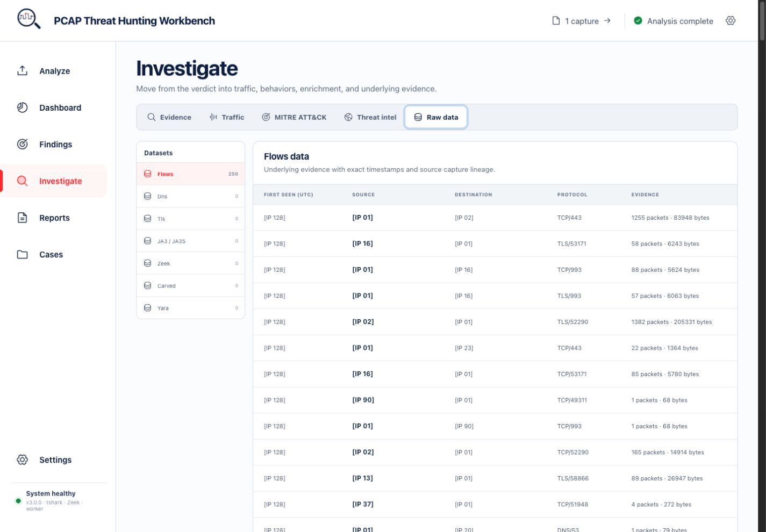The height and width of the screenshot is (532, 766).
Task: Click the Yara dataset database icon
Action: pos(148,308)
